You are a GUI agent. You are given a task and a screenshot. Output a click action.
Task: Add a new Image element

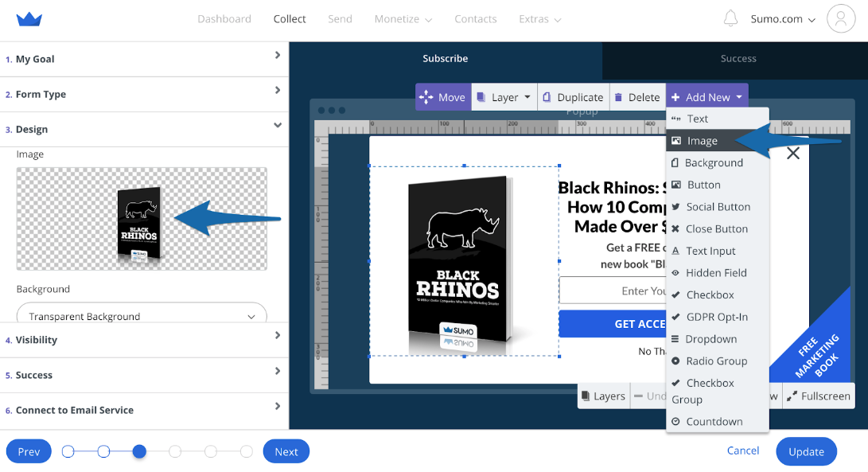tap(718, 141)
